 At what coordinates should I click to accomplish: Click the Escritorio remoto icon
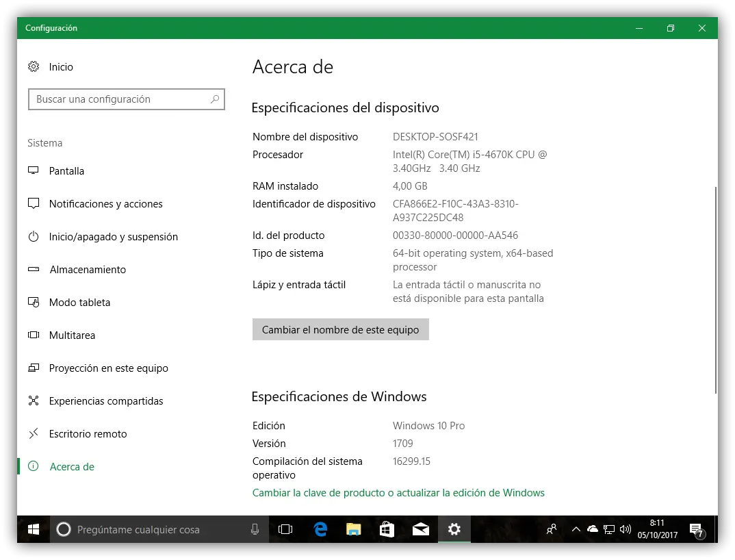pyautogui.click(x=34, y=433)
